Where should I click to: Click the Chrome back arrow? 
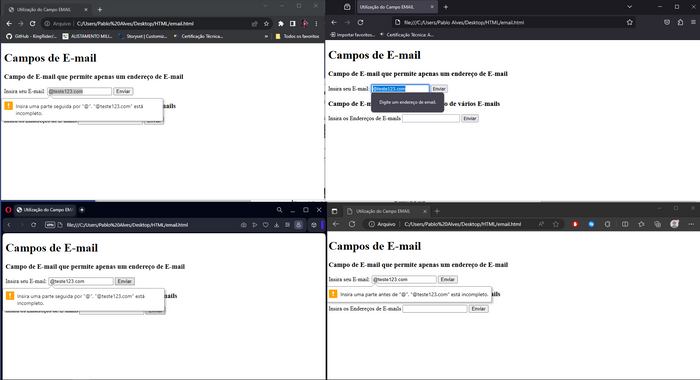(x=9, y=24)
